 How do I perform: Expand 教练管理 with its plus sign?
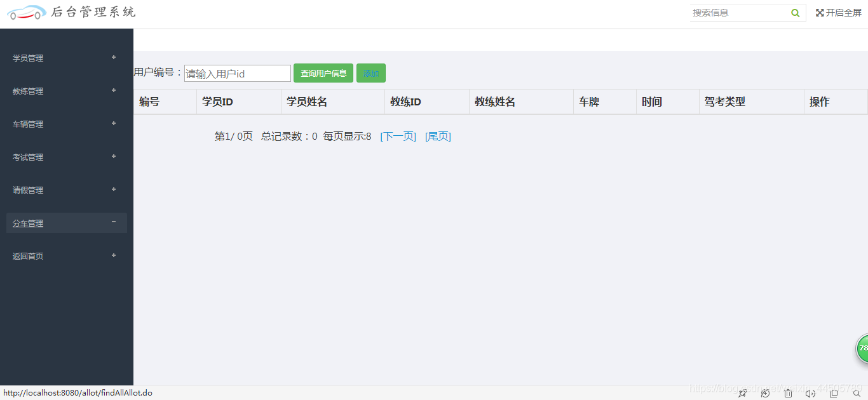click(x=114, y=90)
